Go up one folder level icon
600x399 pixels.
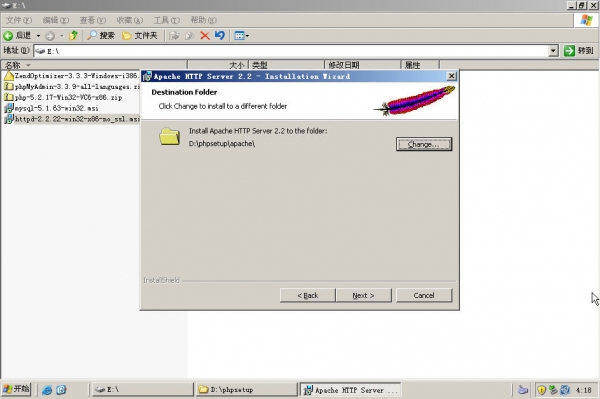coord(73,36)
